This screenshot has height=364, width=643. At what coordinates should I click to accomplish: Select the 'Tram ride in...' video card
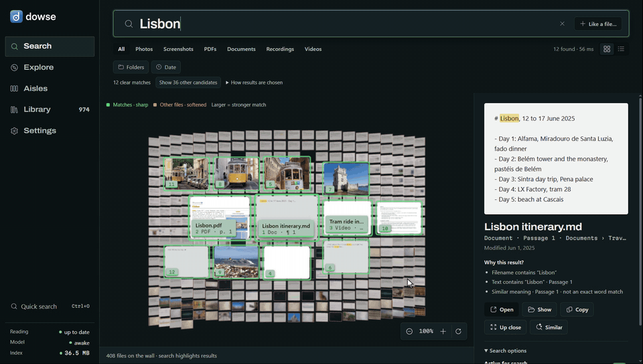(348, 217)
